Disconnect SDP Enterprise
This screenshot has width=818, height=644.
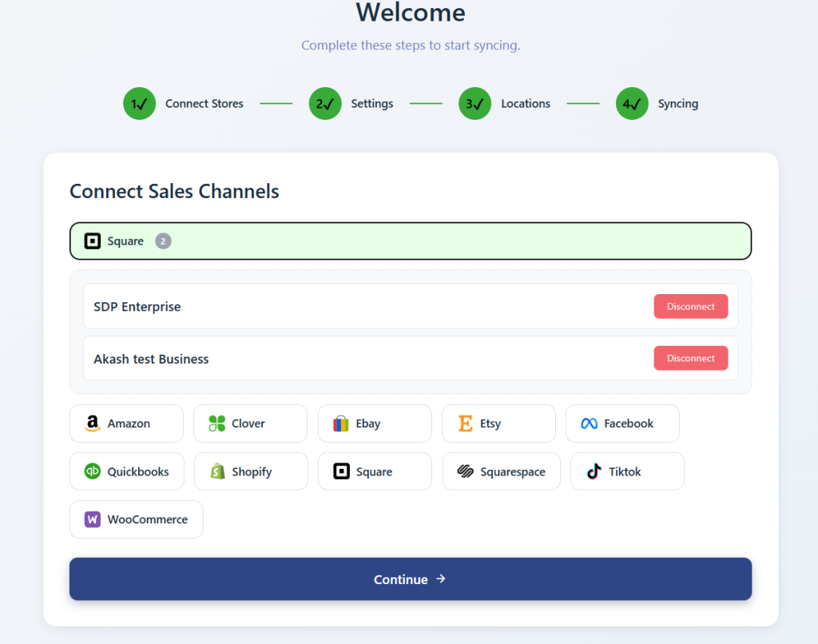[691, 306]
